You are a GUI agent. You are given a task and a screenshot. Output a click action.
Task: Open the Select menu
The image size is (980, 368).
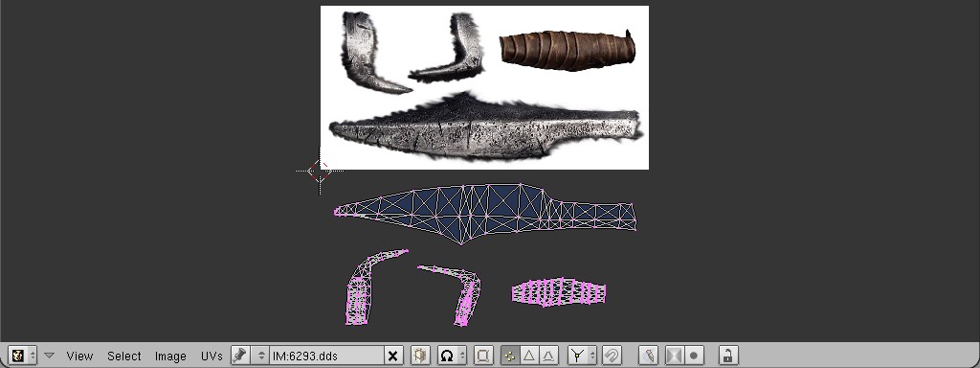[123, 356]
